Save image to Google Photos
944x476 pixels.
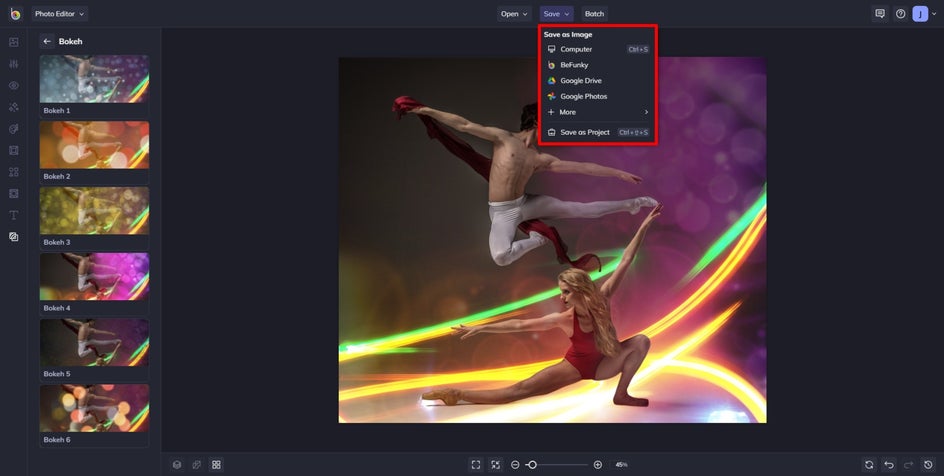tap(597, 96)
